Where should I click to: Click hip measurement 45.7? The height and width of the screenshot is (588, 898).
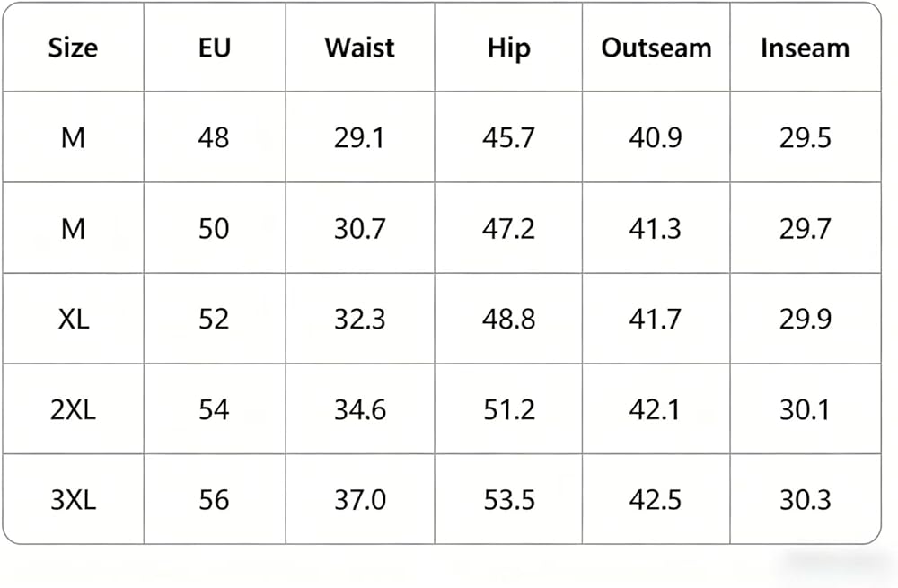coord(508,137)
